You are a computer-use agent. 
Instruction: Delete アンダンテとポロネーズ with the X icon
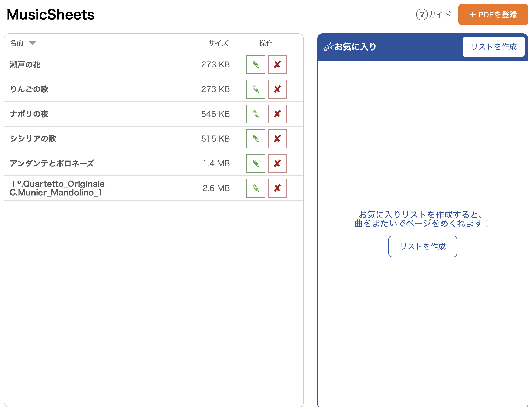coord(277,163)
